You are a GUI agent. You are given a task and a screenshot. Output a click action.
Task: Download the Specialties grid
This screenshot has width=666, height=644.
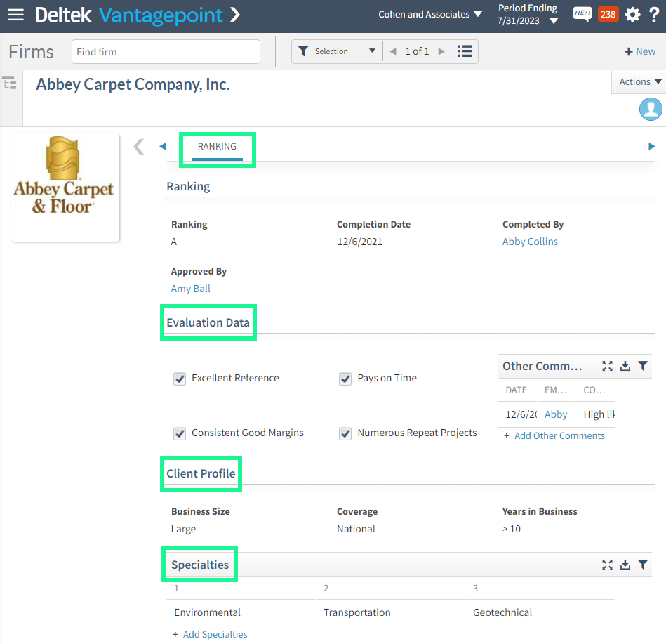click(625, 565)
